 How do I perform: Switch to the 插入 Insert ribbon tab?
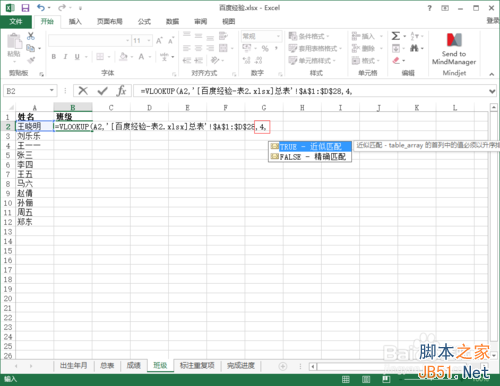(x=75, y=22)
